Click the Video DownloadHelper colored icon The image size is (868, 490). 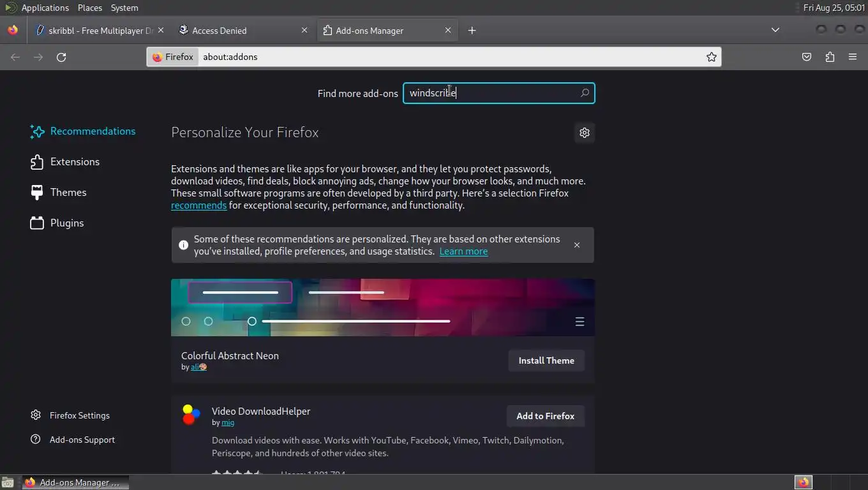191,415
